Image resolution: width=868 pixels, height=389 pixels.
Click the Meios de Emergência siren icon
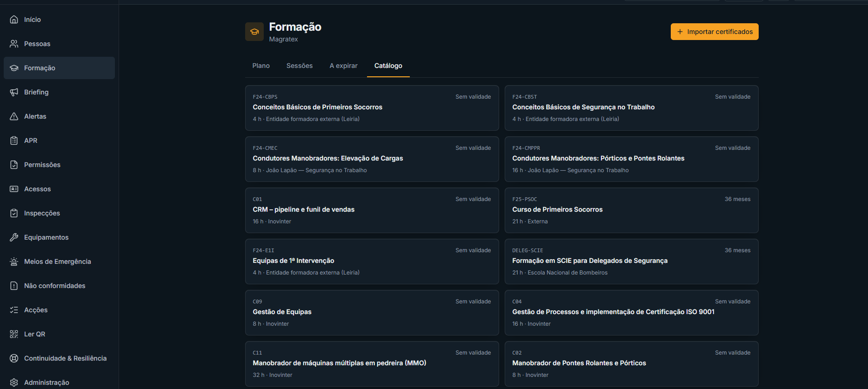coord(14,262)
